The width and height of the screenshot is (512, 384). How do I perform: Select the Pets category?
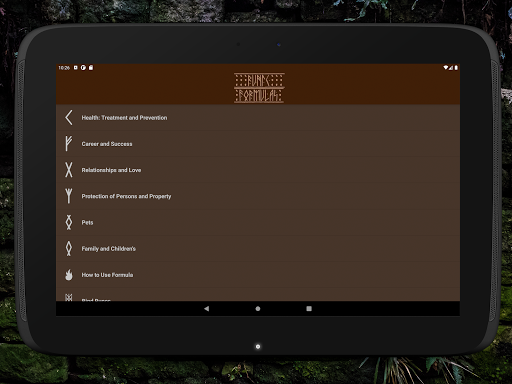pyautogui.click(x=258, y=222)
